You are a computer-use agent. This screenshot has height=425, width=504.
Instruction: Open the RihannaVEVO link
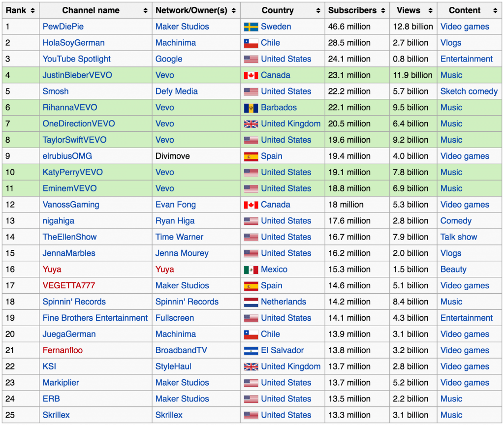tap(70, 108)
